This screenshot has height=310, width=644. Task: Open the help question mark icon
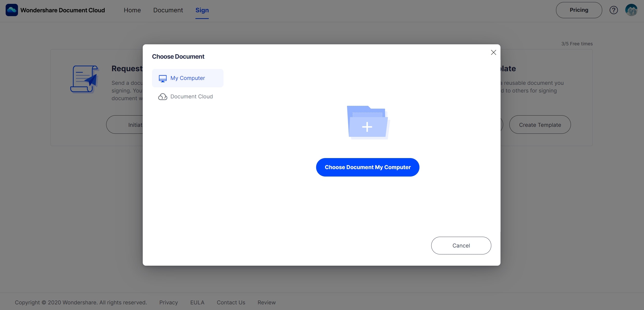[613, 10]
